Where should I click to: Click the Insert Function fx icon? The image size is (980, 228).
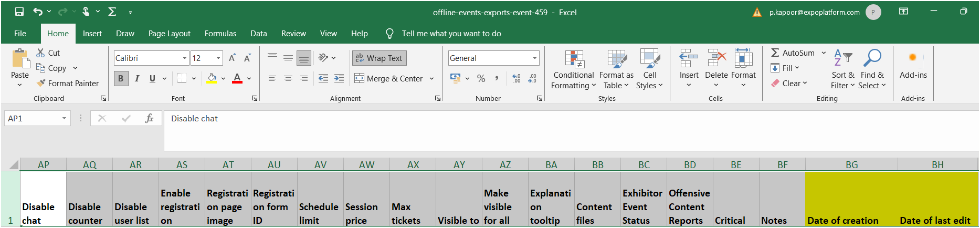pyautogui.click(x=149, y=118)
